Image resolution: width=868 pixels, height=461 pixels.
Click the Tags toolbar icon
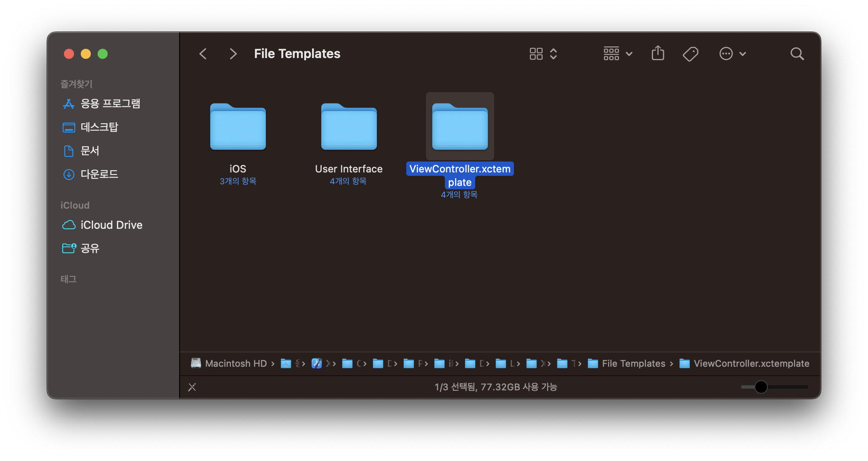click(690, 54)
